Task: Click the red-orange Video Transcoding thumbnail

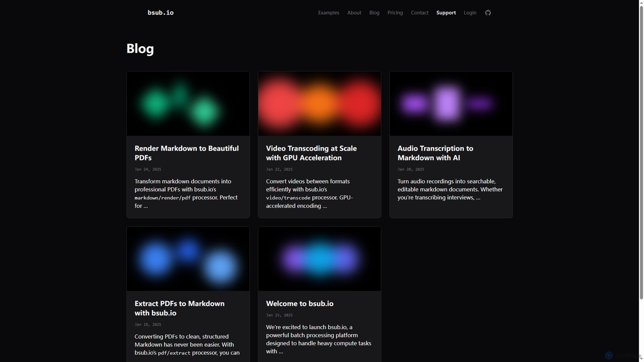Action: (319, 104)
